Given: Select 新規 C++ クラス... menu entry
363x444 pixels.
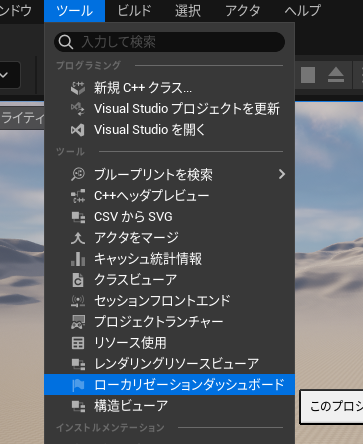Looking at the screenshot, I should coord(169,88).
